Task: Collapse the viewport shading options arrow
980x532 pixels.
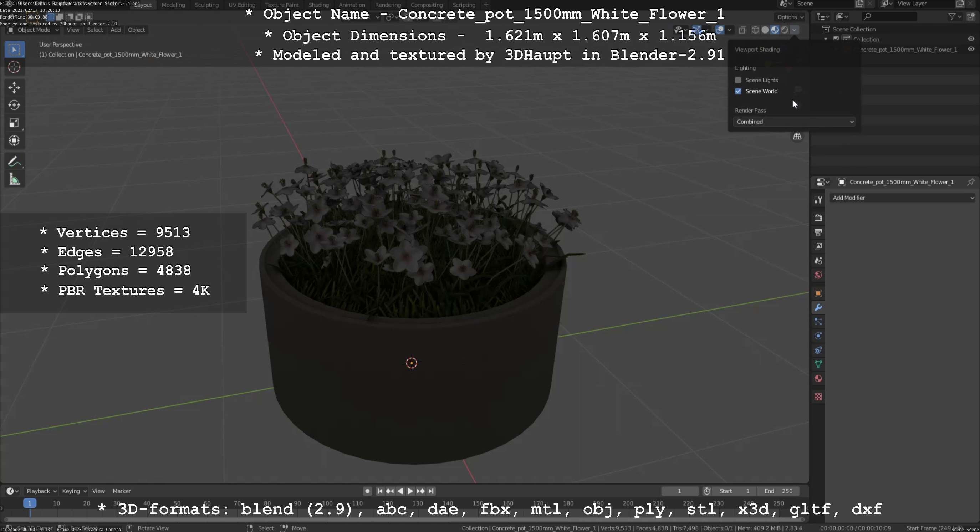Action: pyautogui.click(x=794, y=30)
